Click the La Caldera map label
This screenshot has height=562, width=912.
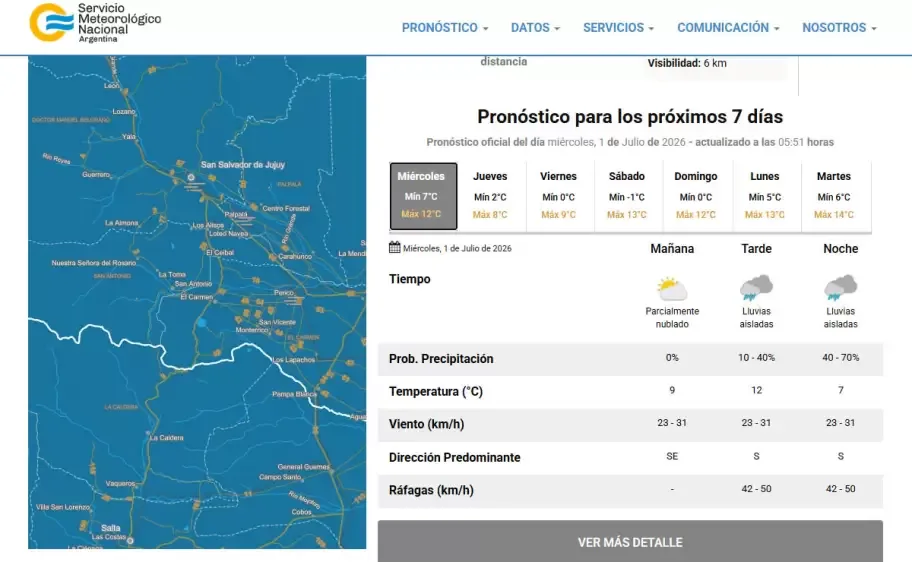click(x=166, y=437)
